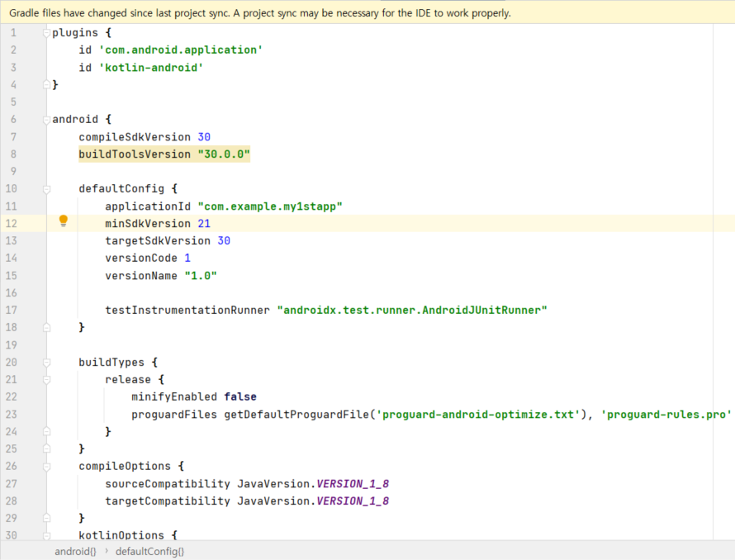This screenshot has width=735, height=560.
Task: Select android{} in the breadcrumb bar
Action: 75,551
